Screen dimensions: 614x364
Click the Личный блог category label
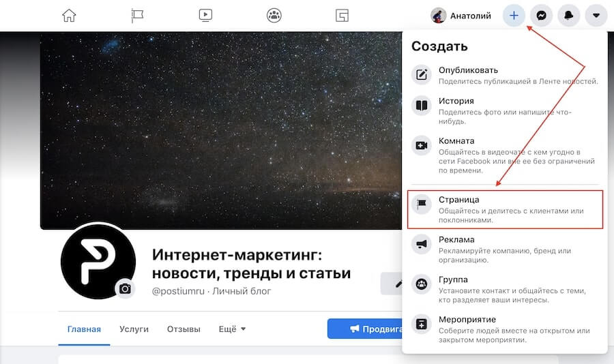pos(242,291)
